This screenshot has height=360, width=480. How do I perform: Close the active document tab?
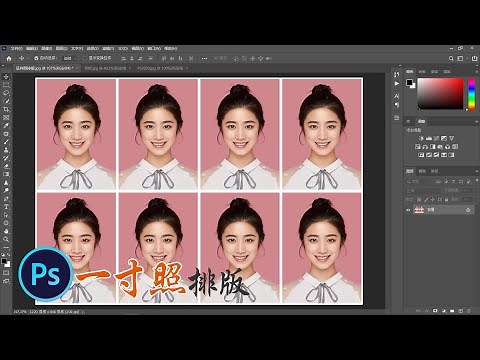(77, 68)
